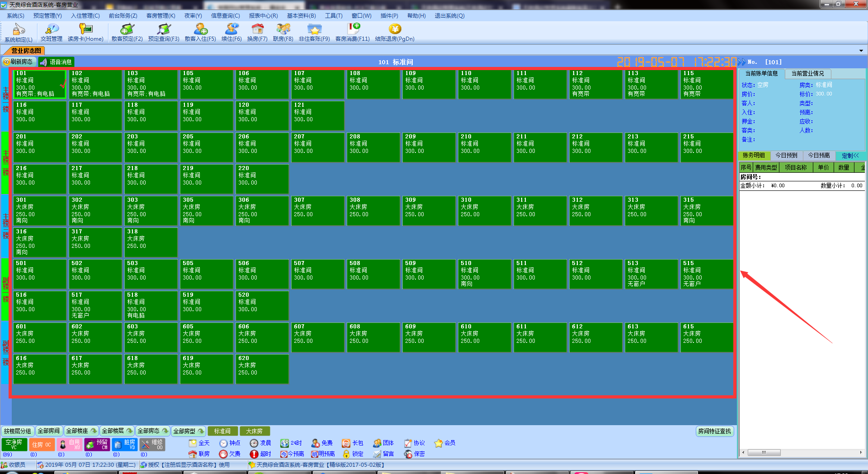Click 换房(F7) change room icon
This screenshot has height=474, width=868.
pos(257,30)
